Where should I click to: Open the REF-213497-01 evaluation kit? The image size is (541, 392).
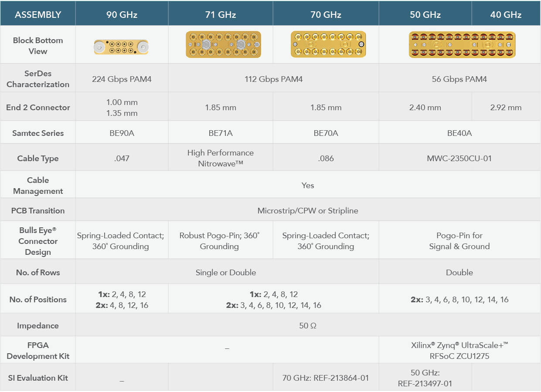[x=425, y=383]
